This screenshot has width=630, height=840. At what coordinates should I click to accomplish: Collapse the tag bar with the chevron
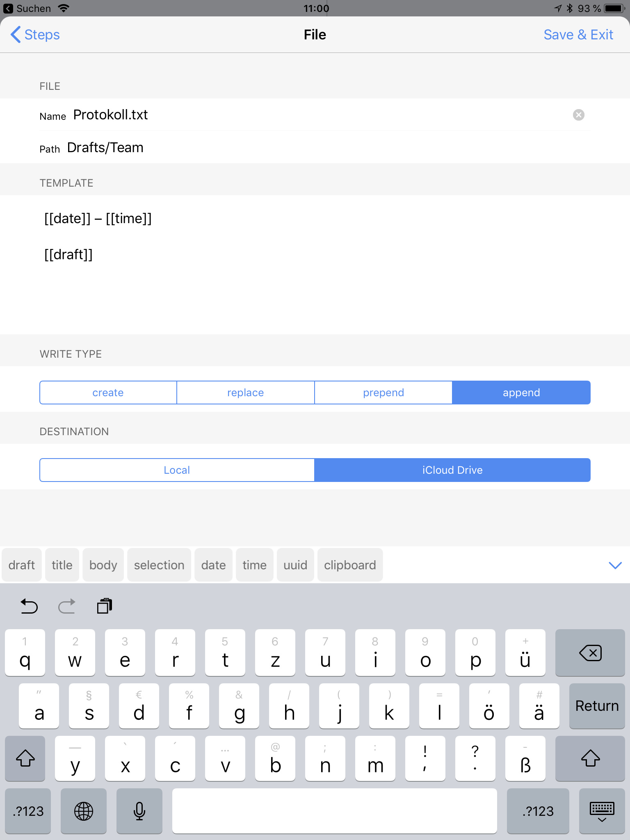[615, 565]
